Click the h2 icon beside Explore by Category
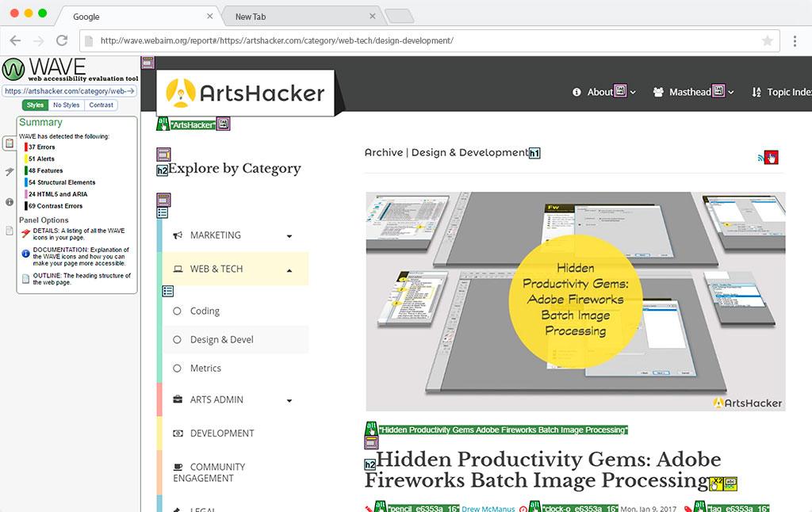This screenshot has height=512, width=812. (162, 170)
